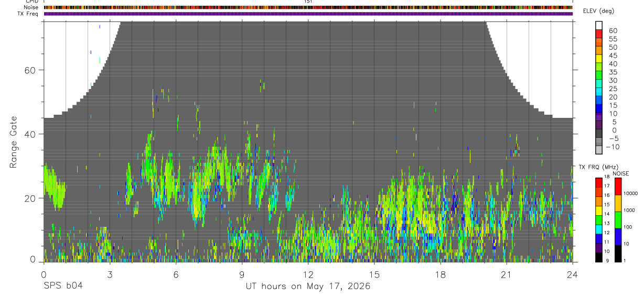Click the 'SPS b04' label
644x297 pixels.
[62, 286]
